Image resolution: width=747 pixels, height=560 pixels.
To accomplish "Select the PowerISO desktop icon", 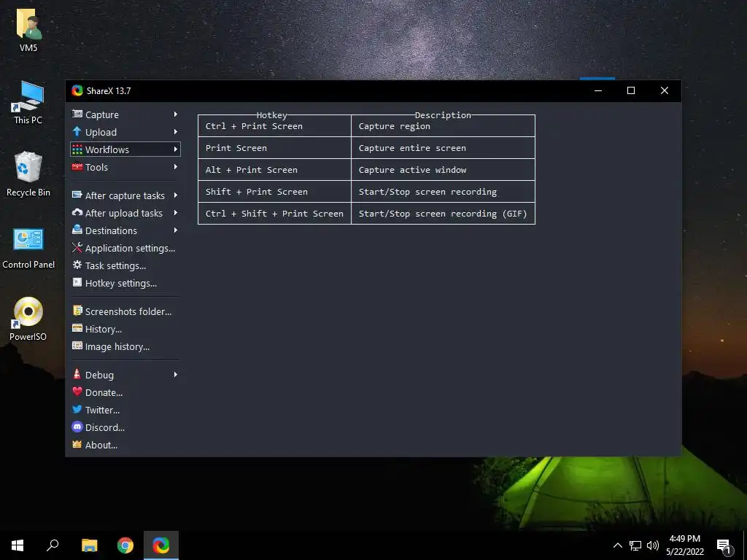I will (x=28, y=319).
